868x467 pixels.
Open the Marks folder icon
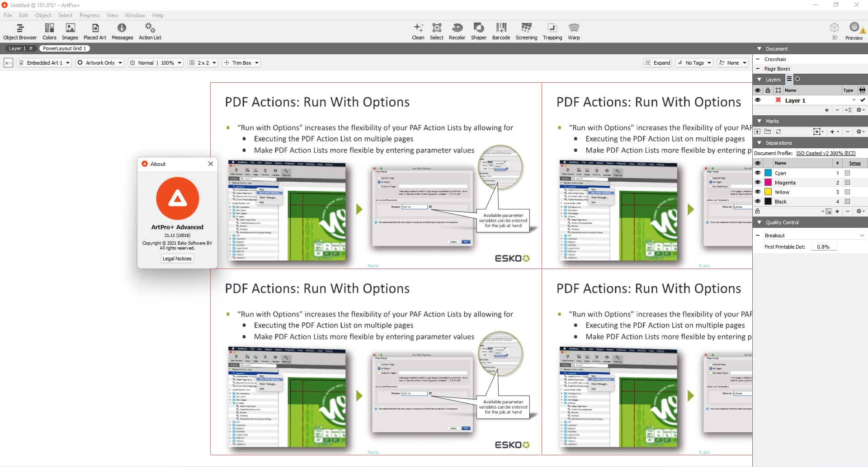[768, 132]
